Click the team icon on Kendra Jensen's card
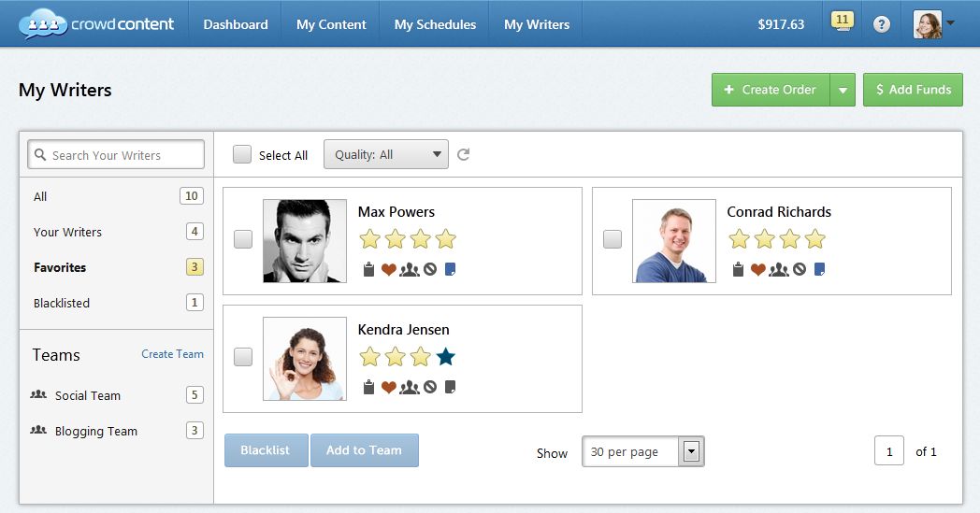980x513 pixels. click(410, 387)
